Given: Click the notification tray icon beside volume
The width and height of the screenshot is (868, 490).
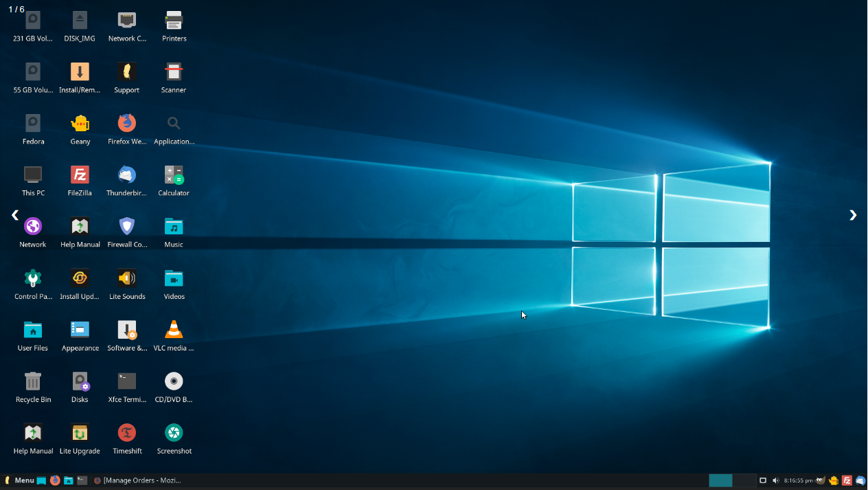Looking at the screenshot, I should pos(763,480).
